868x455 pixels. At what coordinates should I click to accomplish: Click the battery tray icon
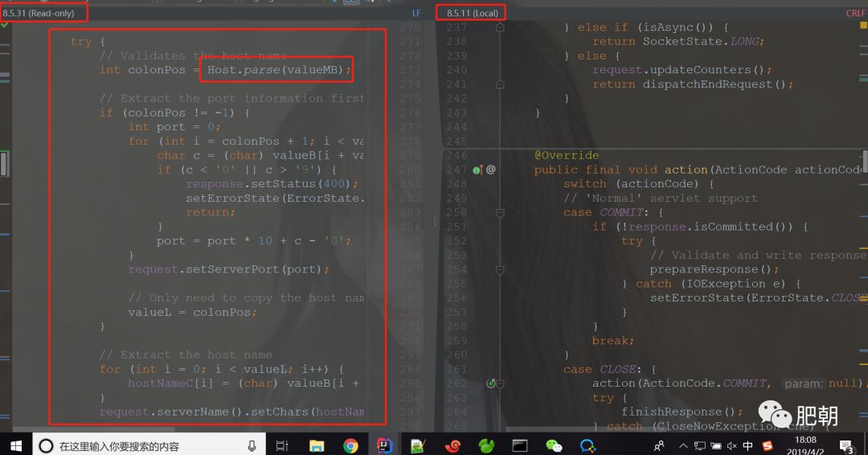pyautogui.click(x=716, y=446)
